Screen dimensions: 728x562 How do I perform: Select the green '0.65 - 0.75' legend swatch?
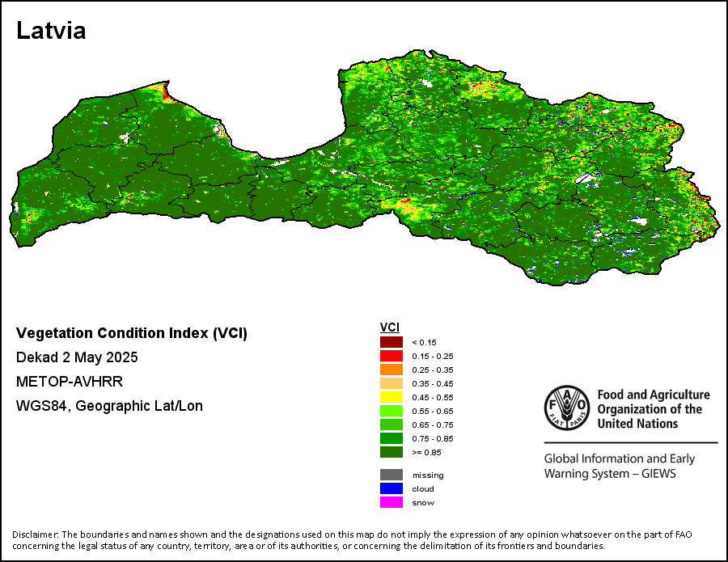point(392,425)
